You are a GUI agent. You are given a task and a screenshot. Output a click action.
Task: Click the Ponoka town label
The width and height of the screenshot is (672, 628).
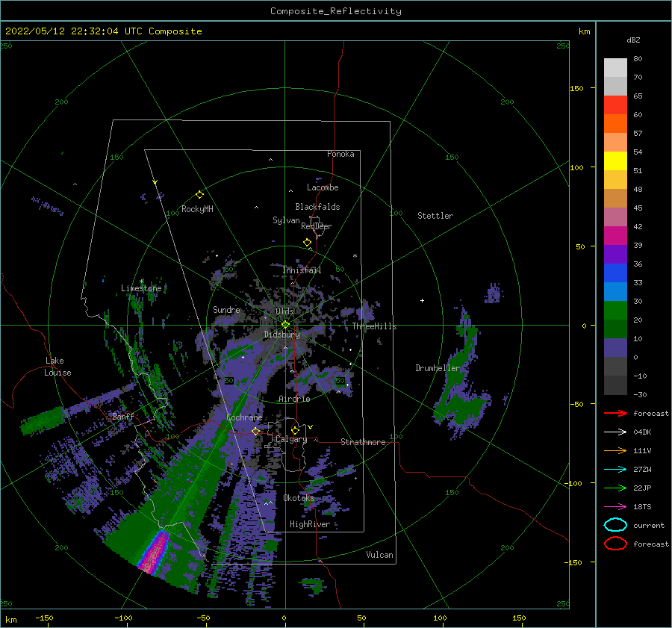tap(340, 154)
